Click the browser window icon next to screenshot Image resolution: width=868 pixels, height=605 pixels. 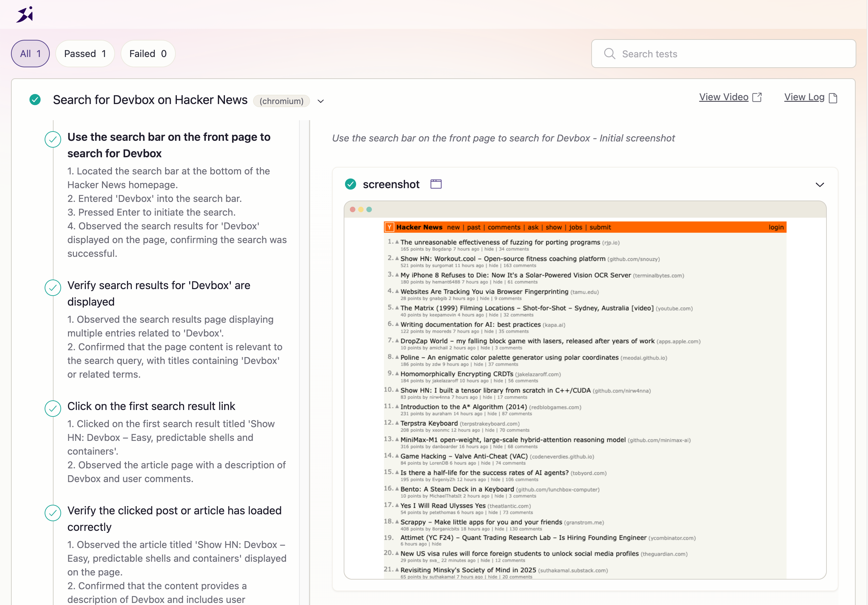436,184
